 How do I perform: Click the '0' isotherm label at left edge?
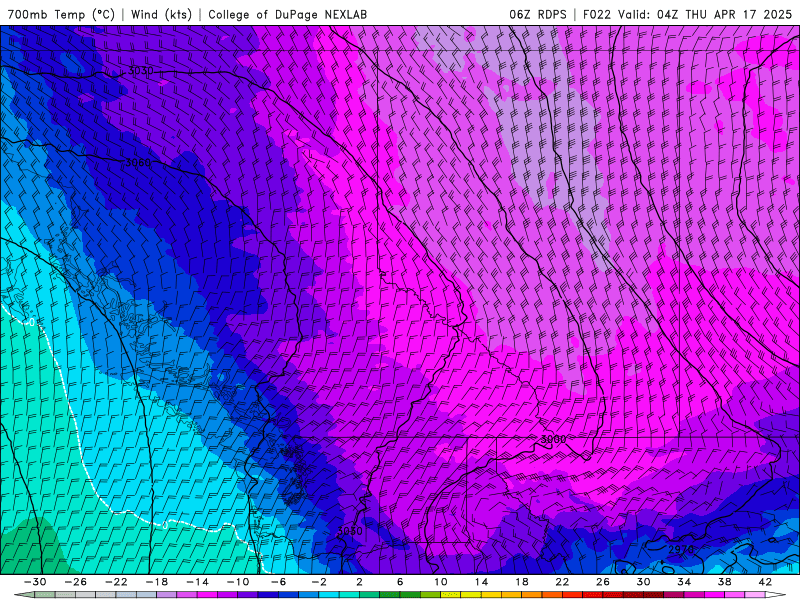click(x=32, y=322)
